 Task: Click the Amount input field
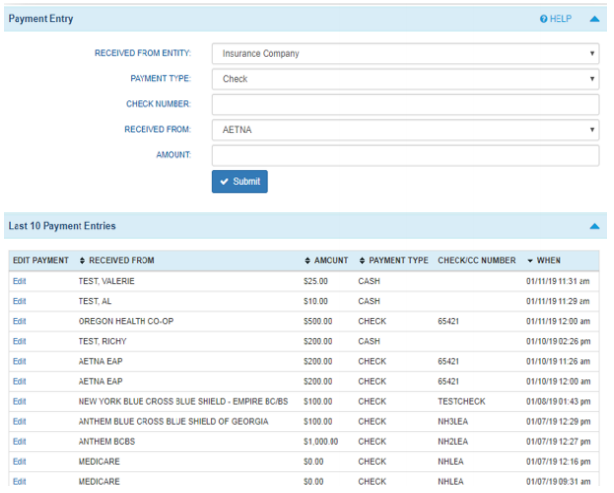tap(405, 155)
